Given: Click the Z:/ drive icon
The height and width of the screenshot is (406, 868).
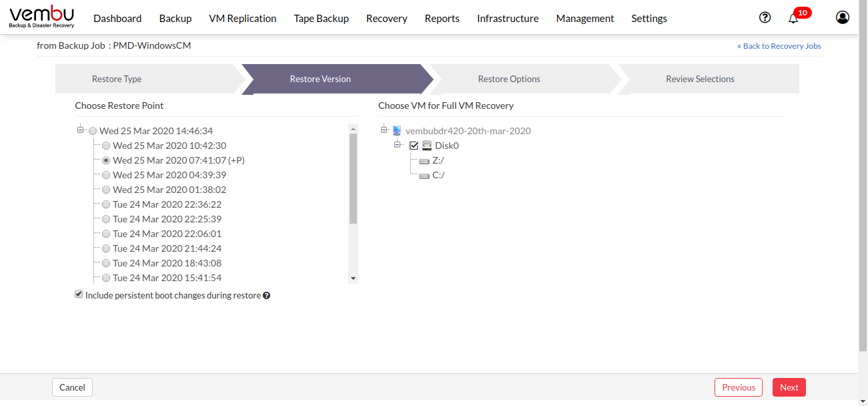Looking at the screenshot, I should point(424,161).
